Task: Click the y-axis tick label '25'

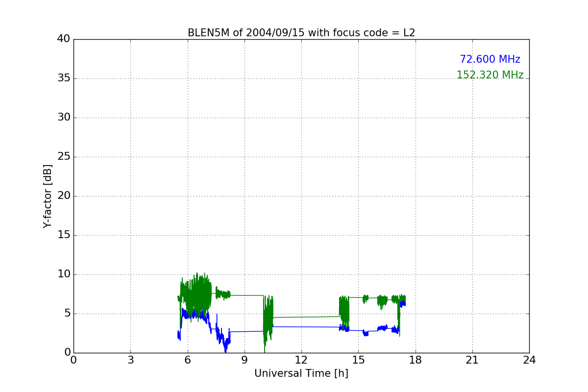Action: coord(64,157)
